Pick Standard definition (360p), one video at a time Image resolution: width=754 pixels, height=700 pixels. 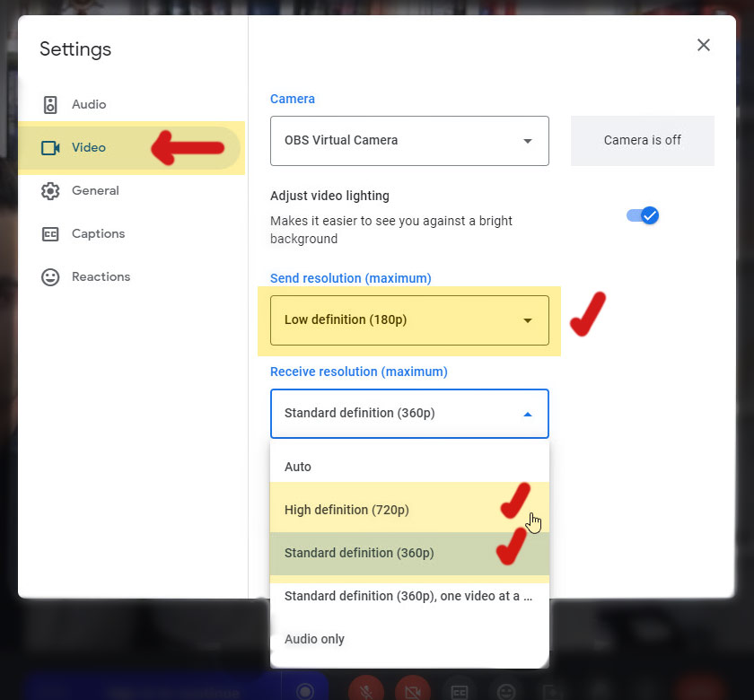pyautogui.click(x=408, y=596)
